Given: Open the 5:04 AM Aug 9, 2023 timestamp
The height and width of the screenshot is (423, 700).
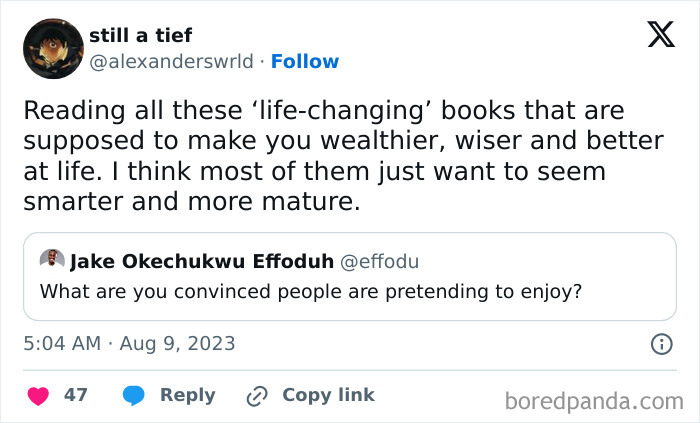Looking at the screenshot, I should coord(129,344).
